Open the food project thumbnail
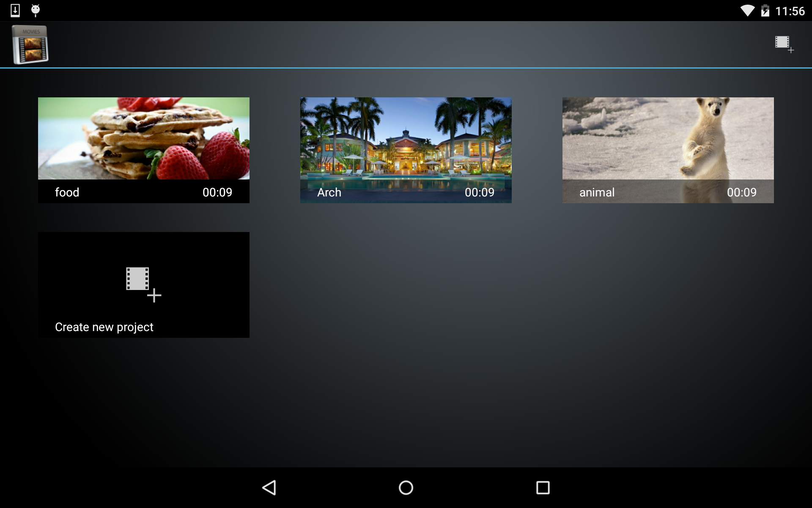 pos(143,138)
